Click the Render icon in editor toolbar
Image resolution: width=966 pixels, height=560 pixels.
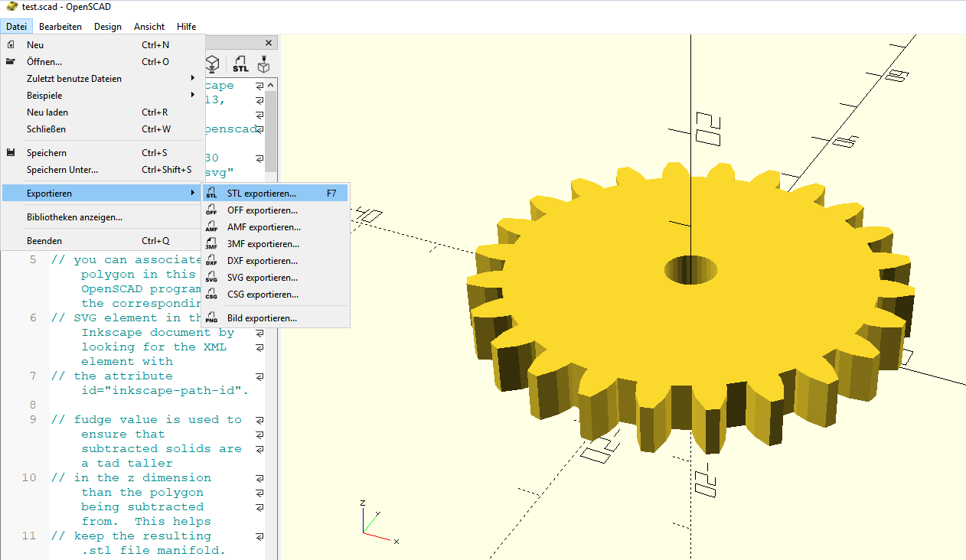click(214, 64)
